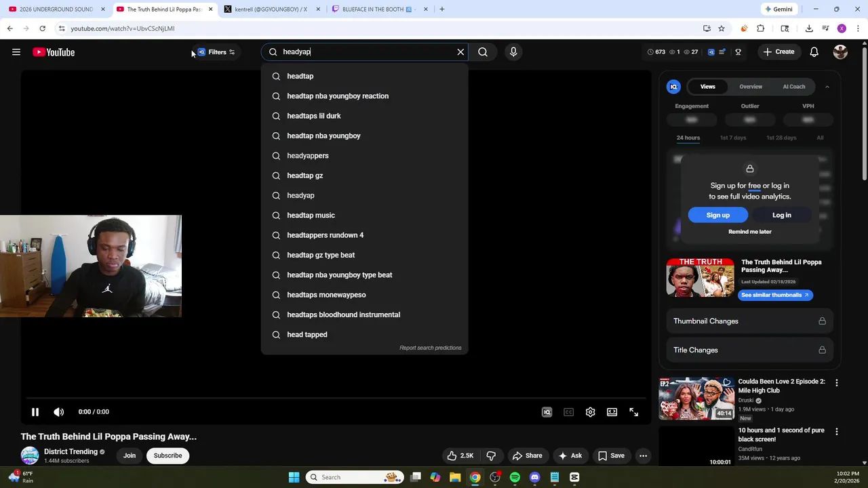
Task: Open more actions ellipsis below video
Action: pos(643,455)
